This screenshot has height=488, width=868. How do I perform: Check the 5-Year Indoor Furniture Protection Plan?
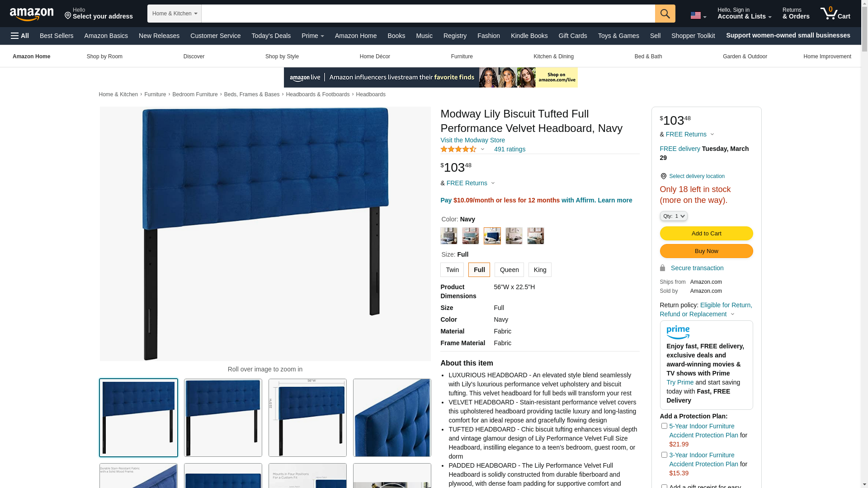tap(664, 426)
